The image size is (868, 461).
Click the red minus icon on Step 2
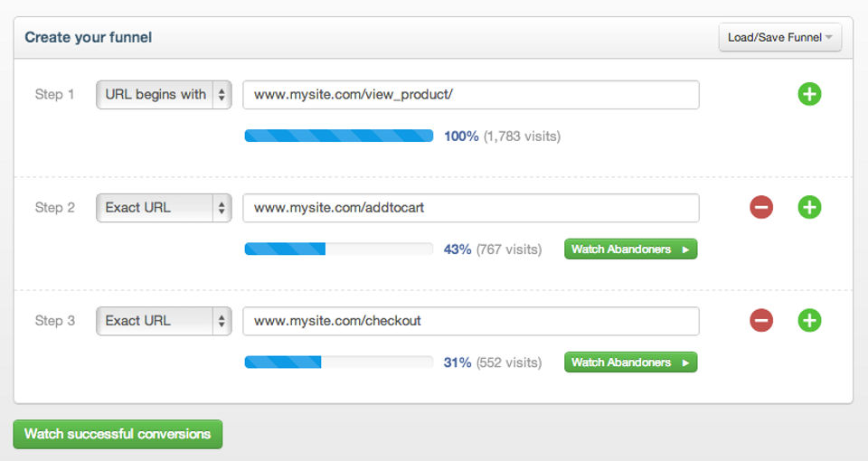click(x=761, y=208)
